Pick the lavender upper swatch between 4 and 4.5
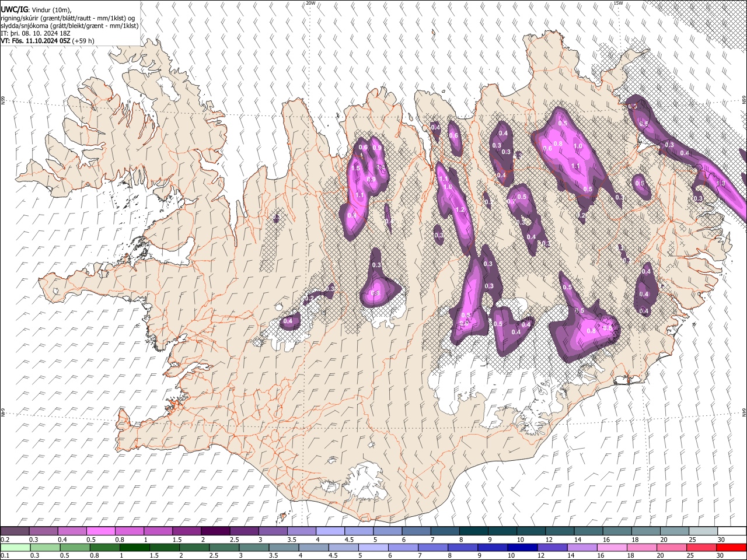 [330, 531]
